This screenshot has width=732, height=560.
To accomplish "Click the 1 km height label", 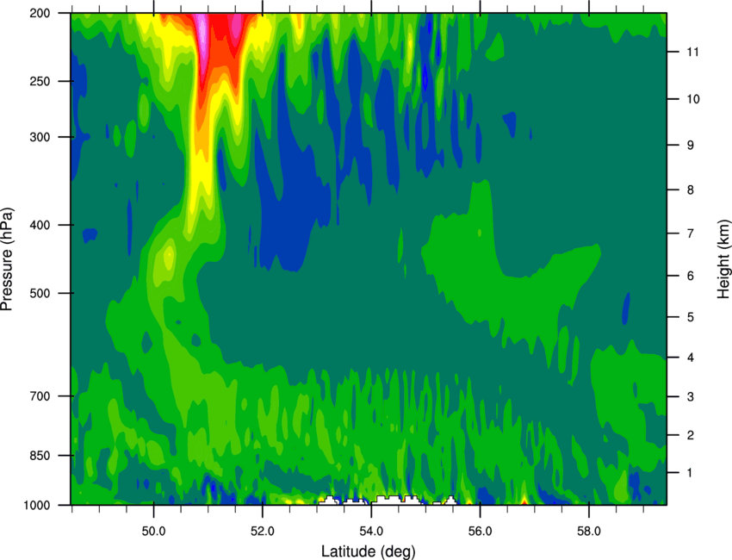I will pos(690,473).
